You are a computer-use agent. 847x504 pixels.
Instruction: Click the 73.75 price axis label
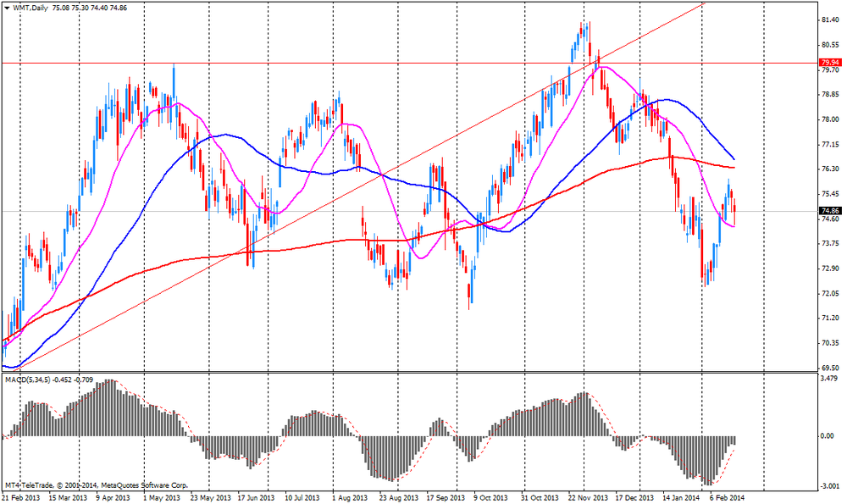pyautogui.click(x=829, y=244)
